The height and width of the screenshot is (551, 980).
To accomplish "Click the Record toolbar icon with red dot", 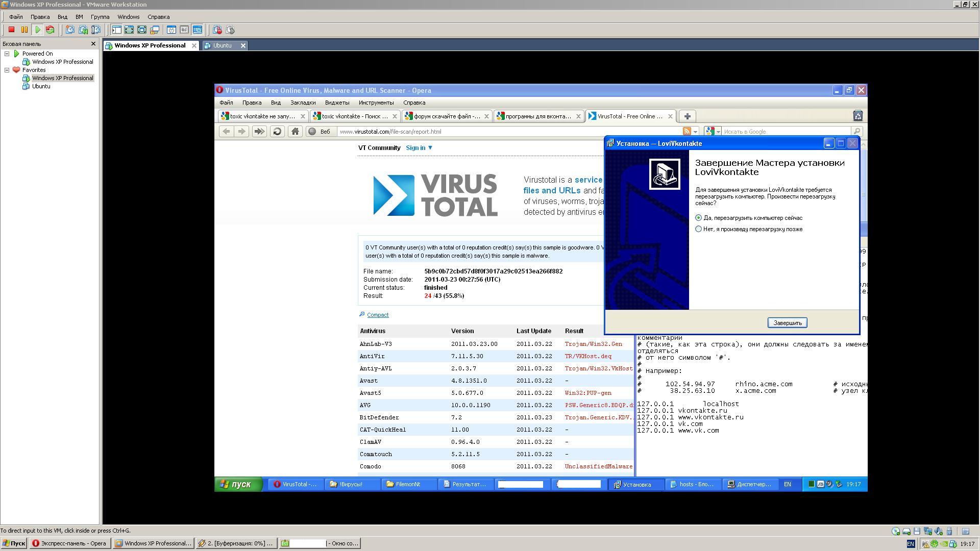I will pyautogui.click(x=217, y=30).
